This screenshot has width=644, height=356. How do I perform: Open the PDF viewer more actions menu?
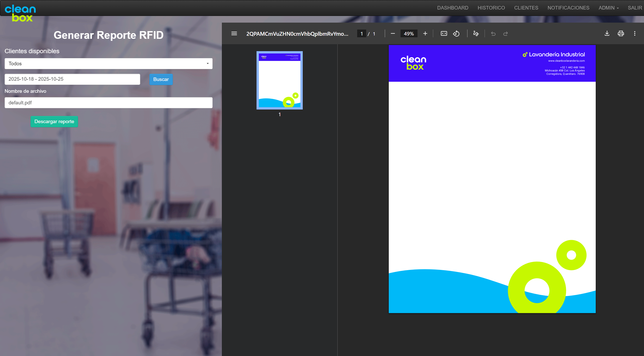[634, 34]
